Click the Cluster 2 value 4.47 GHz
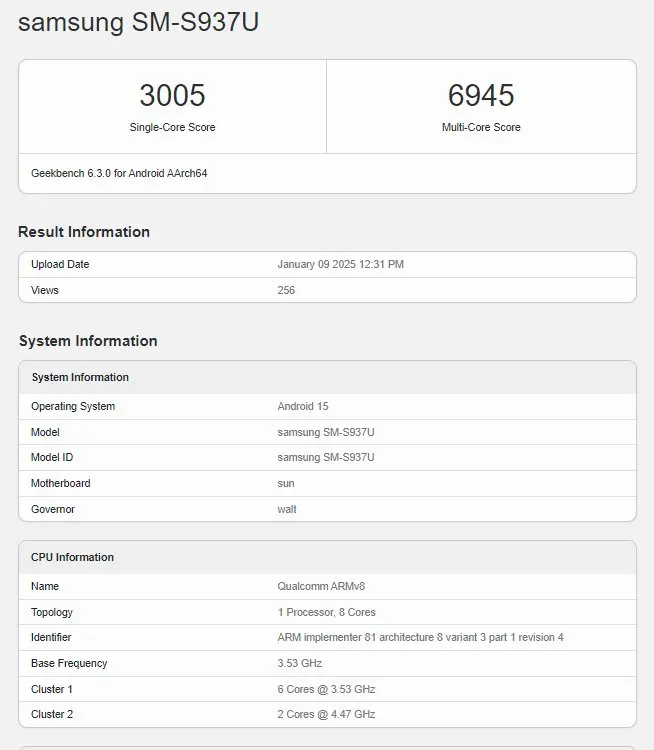The width and height of the screenshot is (654, 750). pyautogui.click(x=326, y=714)
